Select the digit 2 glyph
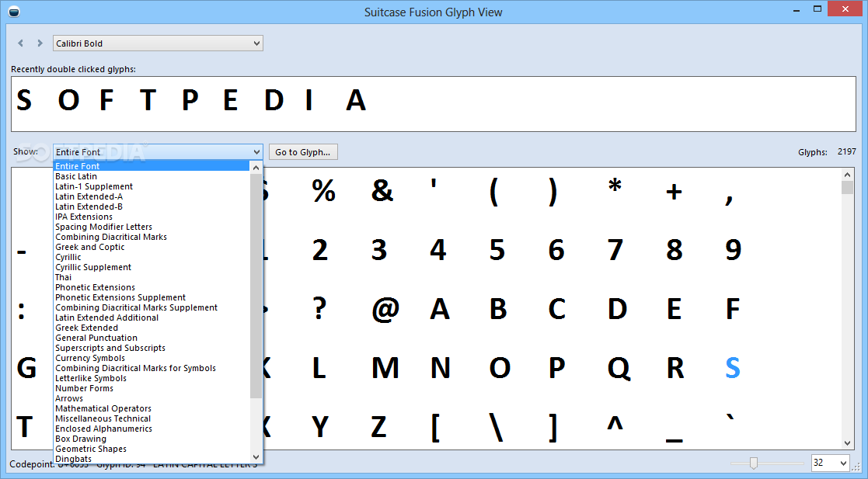 point(320,250)
